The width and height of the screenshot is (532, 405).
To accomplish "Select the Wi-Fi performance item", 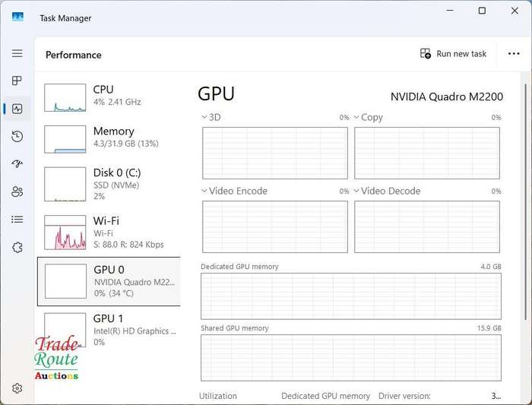I will click(x=109, y=233).
